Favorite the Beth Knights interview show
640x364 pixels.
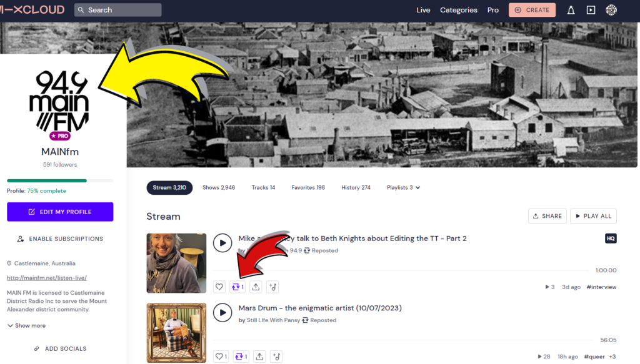[219, 287]
